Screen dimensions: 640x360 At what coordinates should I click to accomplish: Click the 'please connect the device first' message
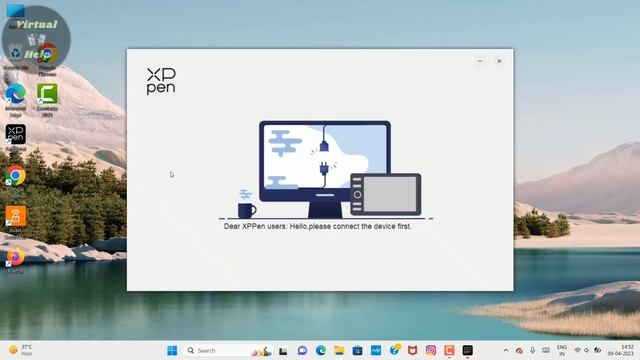click(318, 226)
